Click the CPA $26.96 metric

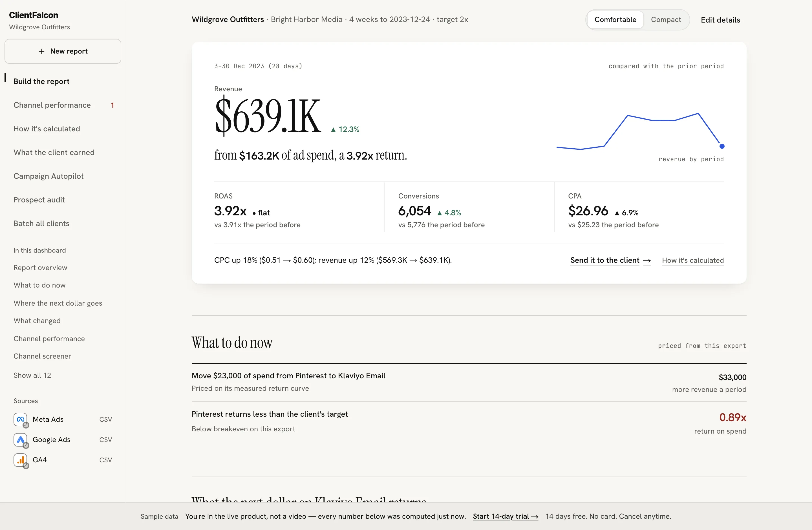point(588,211)
